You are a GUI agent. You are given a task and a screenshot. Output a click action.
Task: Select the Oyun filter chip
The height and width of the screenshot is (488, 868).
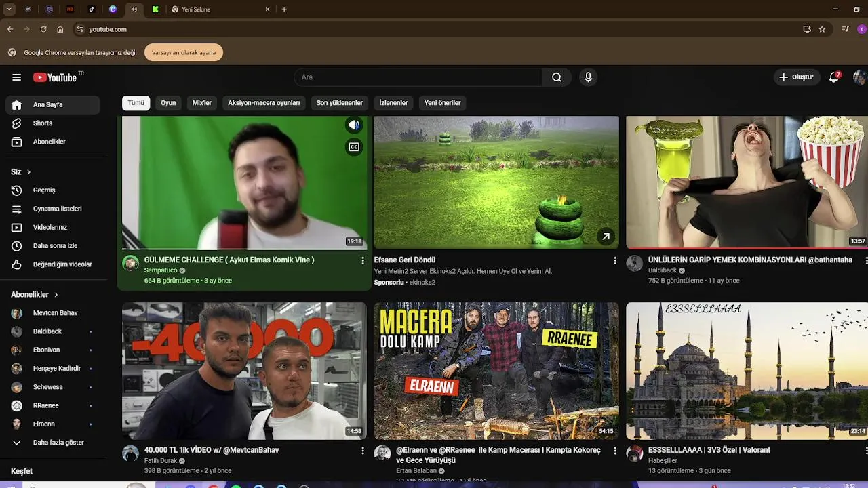click(x=168, y=103)
